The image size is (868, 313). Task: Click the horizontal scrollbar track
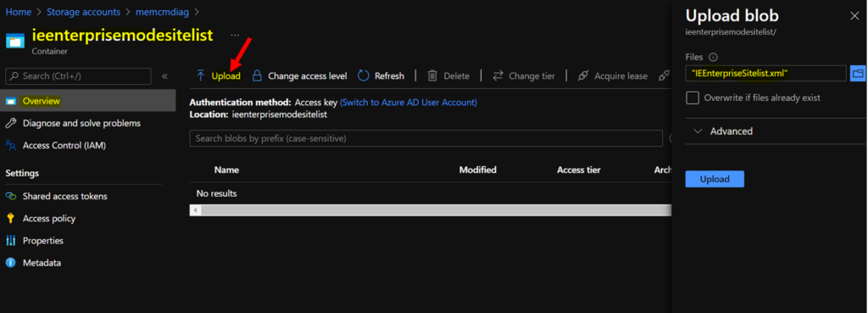pyautogui.click(x=437, y=210)
